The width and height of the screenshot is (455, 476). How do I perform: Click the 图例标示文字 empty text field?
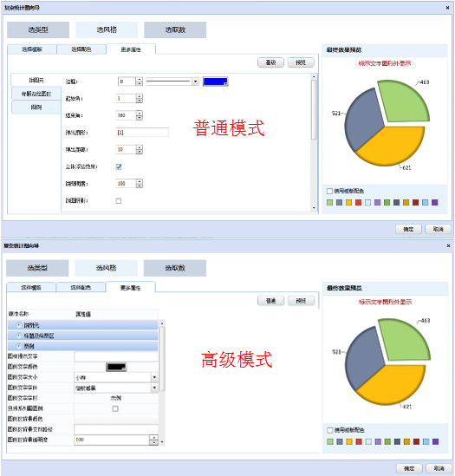[116, 356]
